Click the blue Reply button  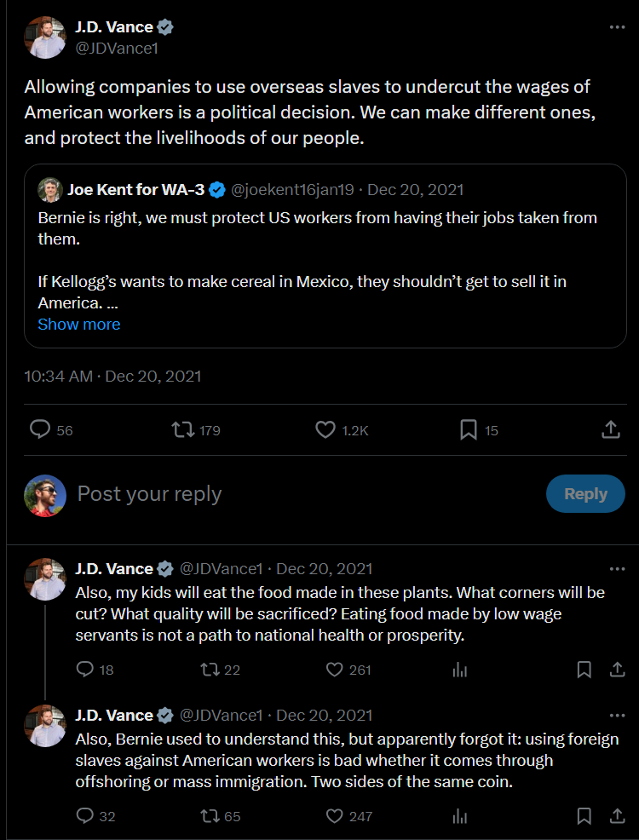tap(585, 494)
